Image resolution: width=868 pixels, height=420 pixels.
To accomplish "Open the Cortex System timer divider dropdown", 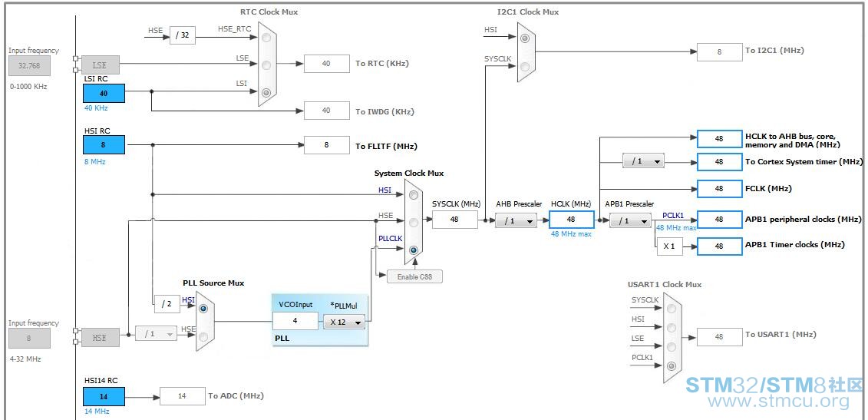I will click(x=643, y=161).
